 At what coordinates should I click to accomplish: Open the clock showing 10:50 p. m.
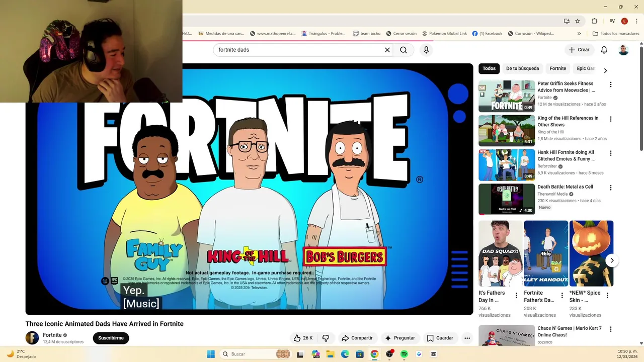(x=627, y=354)
